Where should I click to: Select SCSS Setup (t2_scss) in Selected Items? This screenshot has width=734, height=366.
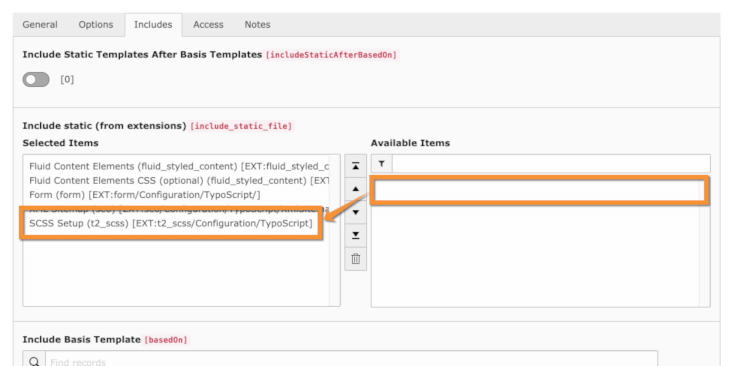pyautogui.click(x=171, y=223)
